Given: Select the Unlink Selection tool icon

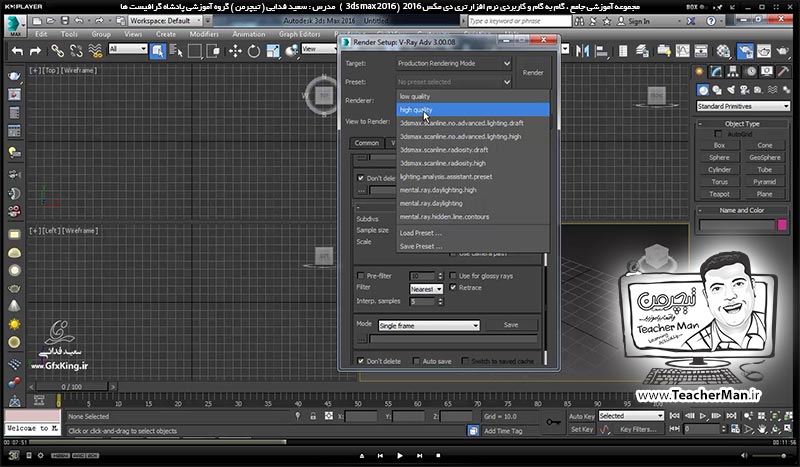Looking at the screenshot, I should 76,51.
